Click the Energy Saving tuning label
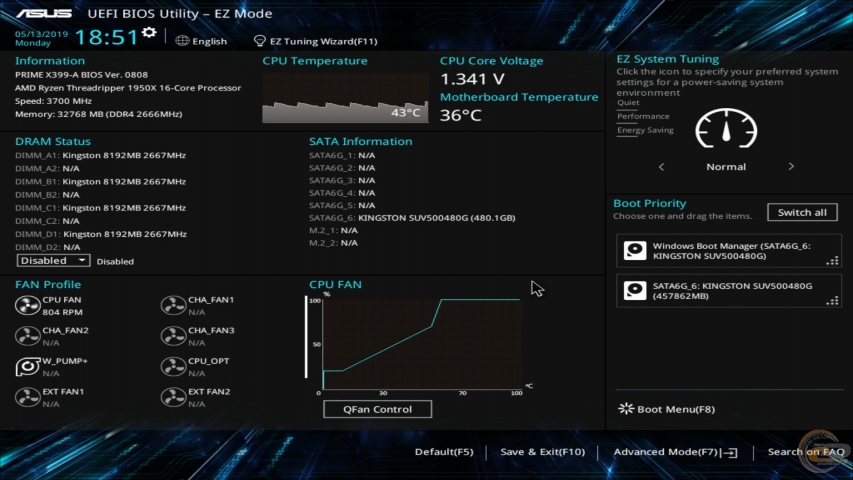Image resolution: width=853 pixels, height=480 pixels. [x=645, y=130]
